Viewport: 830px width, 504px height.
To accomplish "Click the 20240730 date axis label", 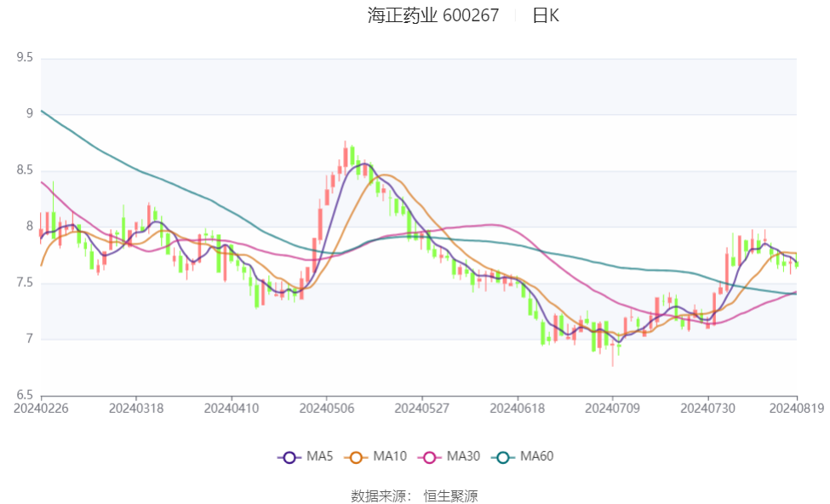I will (x=707, y=408).
